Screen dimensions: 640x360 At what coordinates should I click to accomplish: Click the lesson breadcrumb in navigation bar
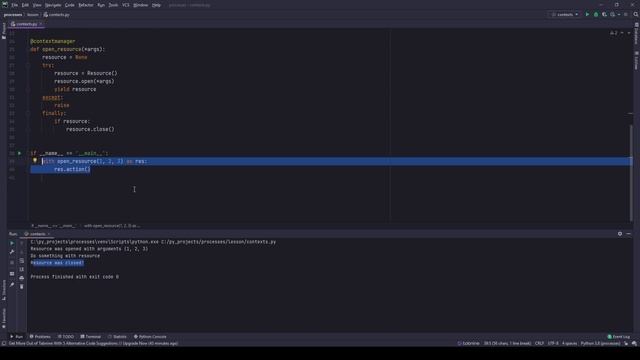click(x=33, y=15)
